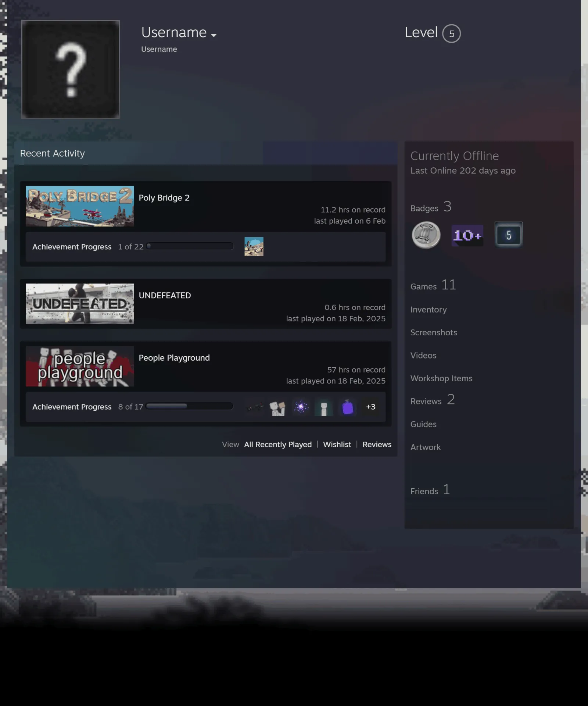This screenshot has width=588, height=706.
Task: Click the People Playground achievement progress bar
Action: (189, 406)
